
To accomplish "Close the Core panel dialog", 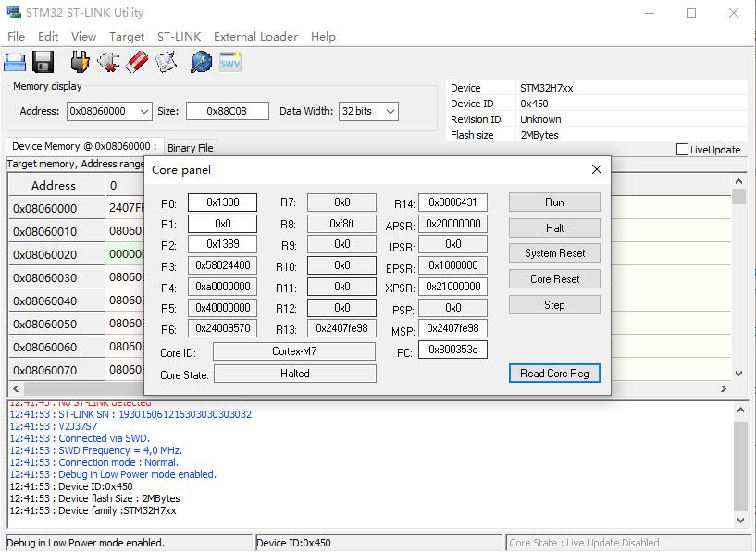I will (x=597, y=169).
